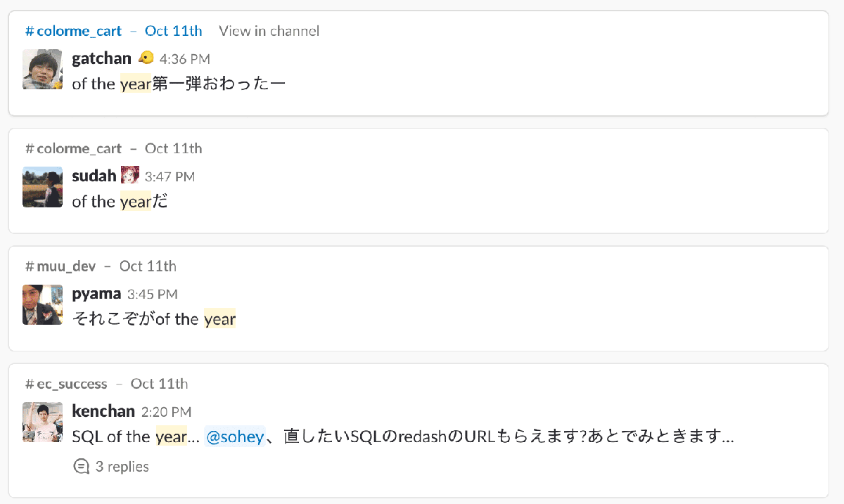Viewport: 844px width, 504px height.
Task: Expand the 3 replies thread
Action: (122, 466)
